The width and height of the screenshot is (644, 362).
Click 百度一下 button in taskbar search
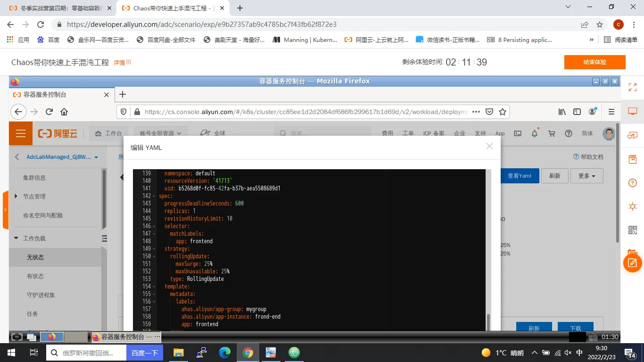point(144,353)
